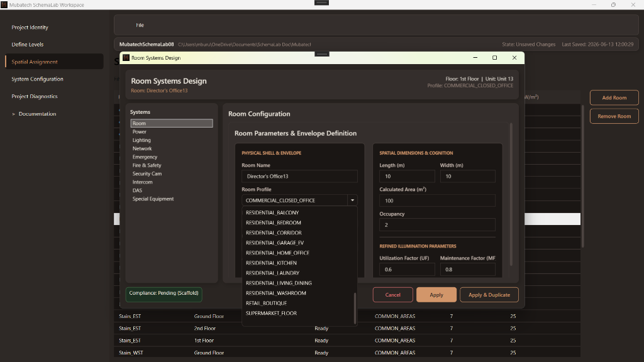644x362 pixels.
Task: Choose SUPERMARKET_FLOOR profile option
Action: tap(298, 313)
